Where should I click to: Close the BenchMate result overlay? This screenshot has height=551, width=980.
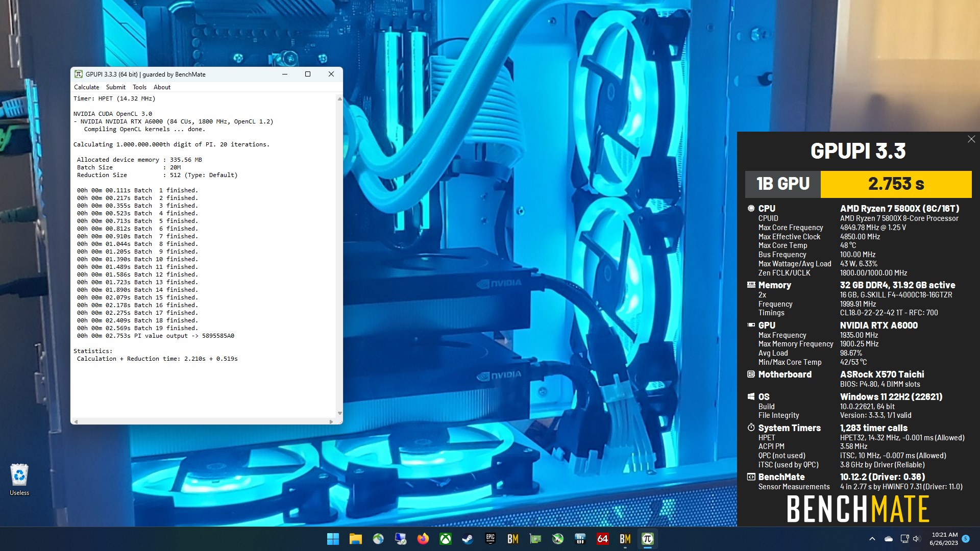tap(971, 139)
